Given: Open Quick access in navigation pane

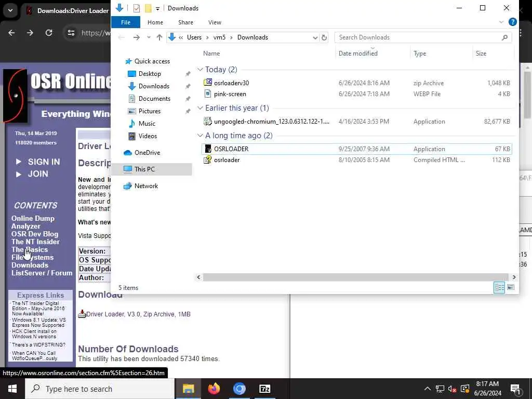Looking at the screenshot, I should pyautogui.click(x=152, y=61).
